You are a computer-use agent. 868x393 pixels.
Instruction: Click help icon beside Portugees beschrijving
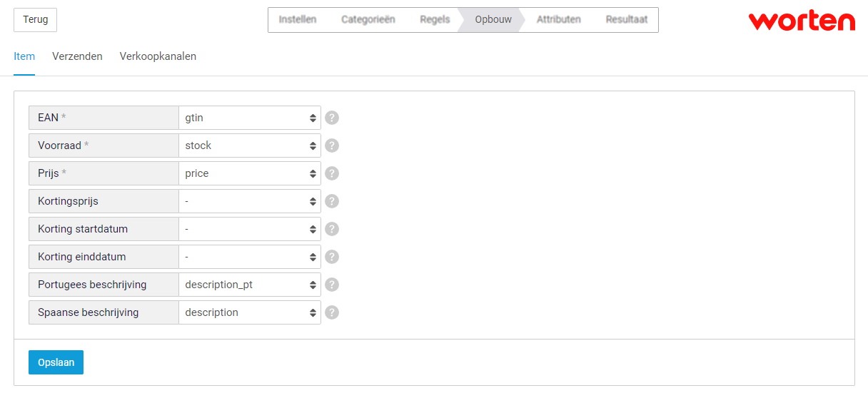[332, 285]
